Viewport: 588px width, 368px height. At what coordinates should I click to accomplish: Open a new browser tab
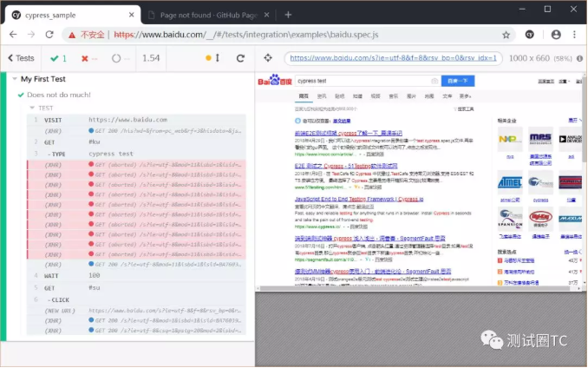coord(288,15)
